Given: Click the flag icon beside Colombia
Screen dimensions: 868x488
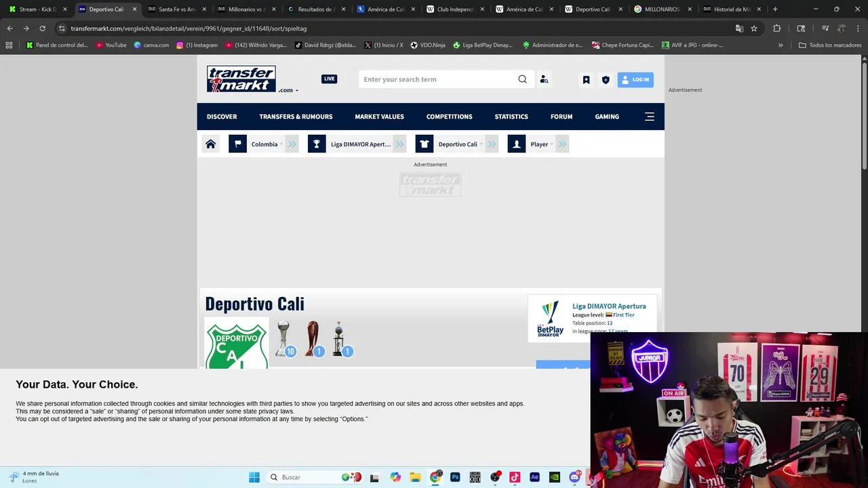Looking at the screenshot, I should pyautogui.click(x=237, y=144).
